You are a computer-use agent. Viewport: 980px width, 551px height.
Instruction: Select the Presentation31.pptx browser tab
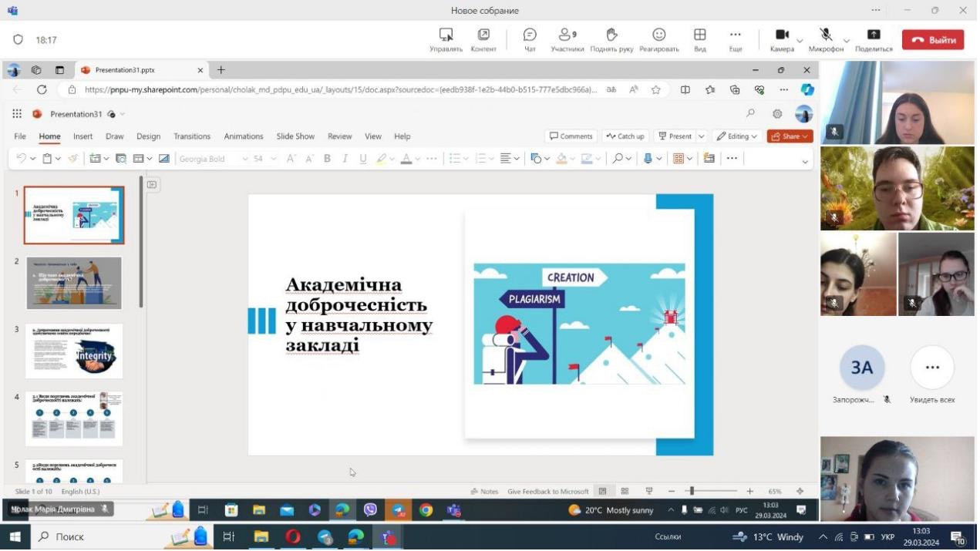[x=143, y=70]
